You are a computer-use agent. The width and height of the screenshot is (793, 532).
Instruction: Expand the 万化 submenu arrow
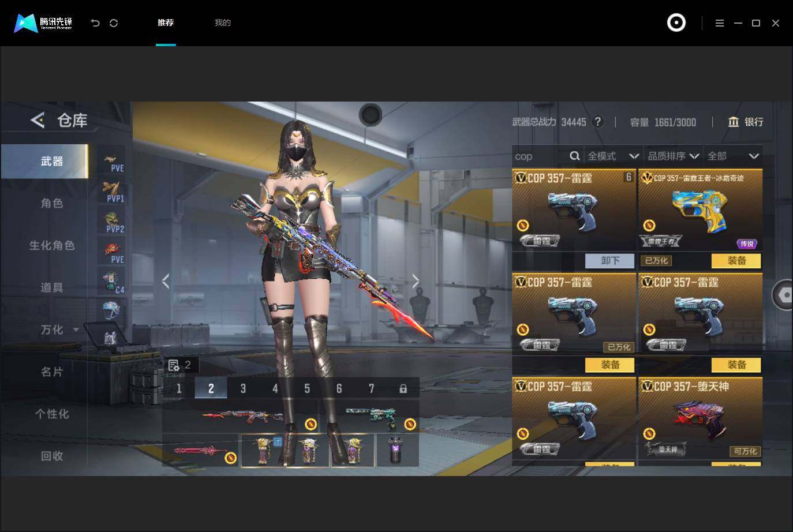[x=76, y=330]
